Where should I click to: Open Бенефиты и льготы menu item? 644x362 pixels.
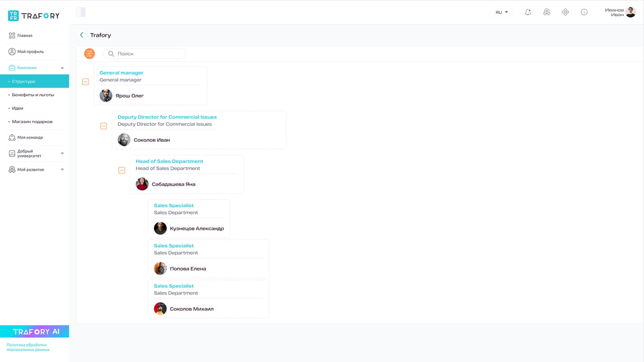[x=33, y=95]
